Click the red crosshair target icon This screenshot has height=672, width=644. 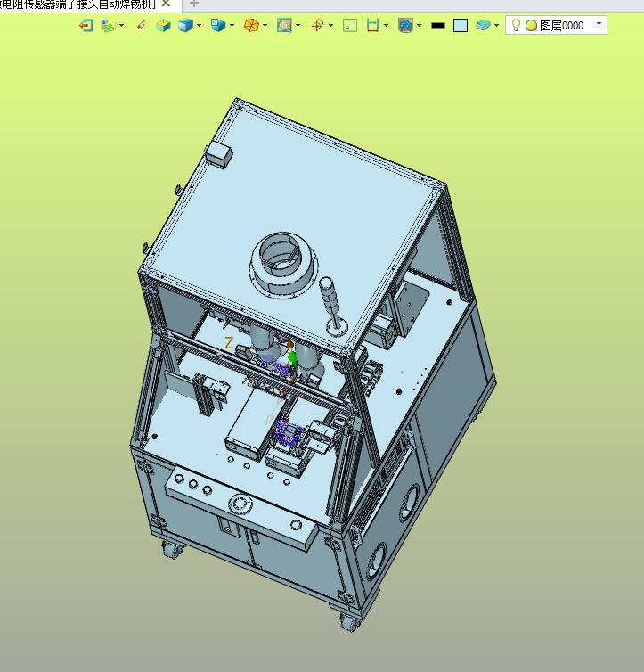317,25
